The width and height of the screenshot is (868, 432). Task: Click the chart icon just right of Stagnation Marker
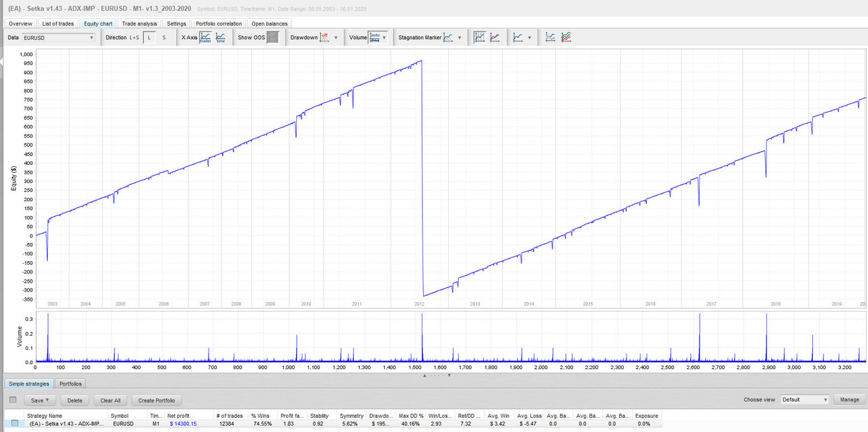(x=480, y=38)
